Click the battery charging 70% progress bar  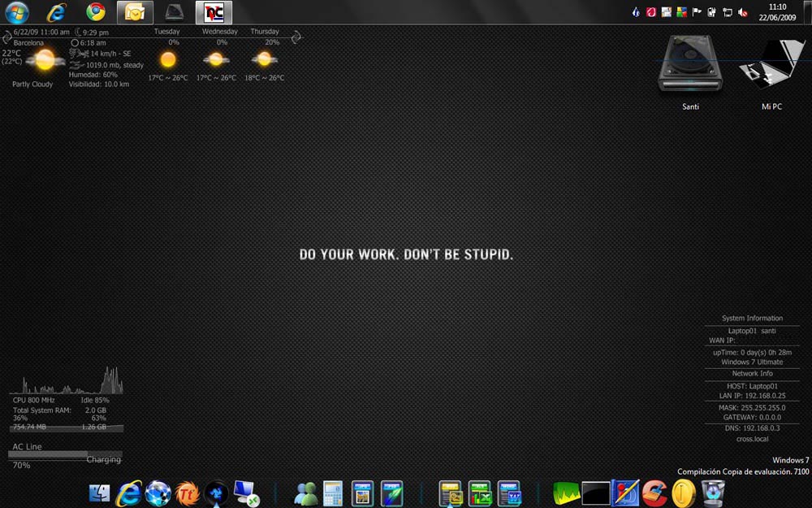click(66, 455)
